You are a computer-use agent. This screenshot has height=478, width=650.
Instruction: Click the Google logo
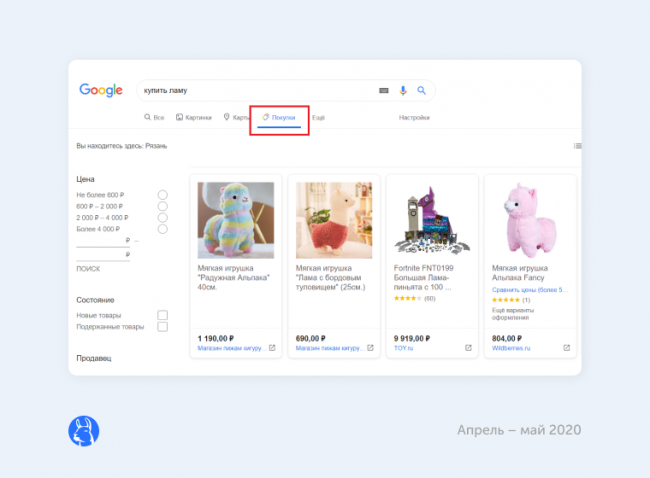(x=101, y=90)
